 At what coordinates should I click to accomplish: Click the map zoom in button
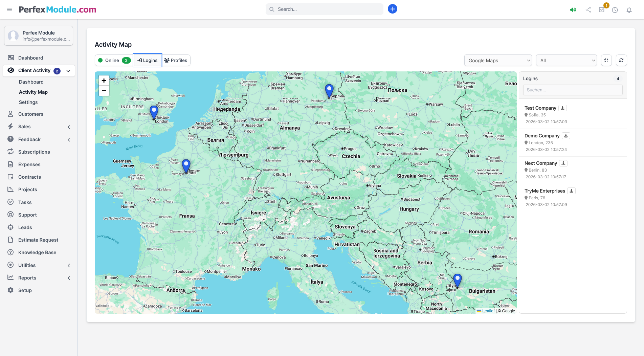tap(104, 81)
